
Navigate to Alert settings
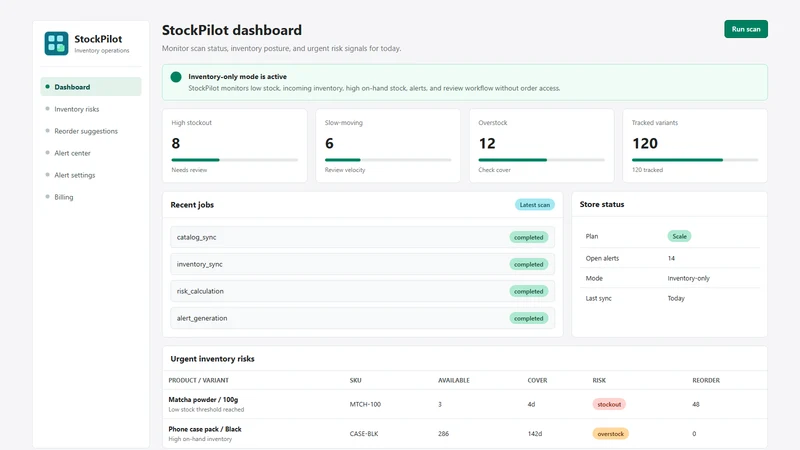74,174
